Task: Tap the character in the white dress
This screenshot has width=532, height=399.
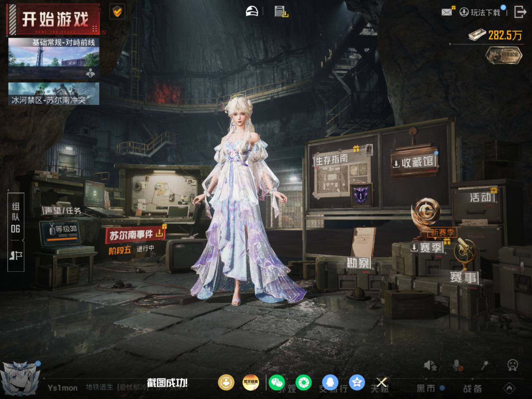Action: [x=245, y=201]
